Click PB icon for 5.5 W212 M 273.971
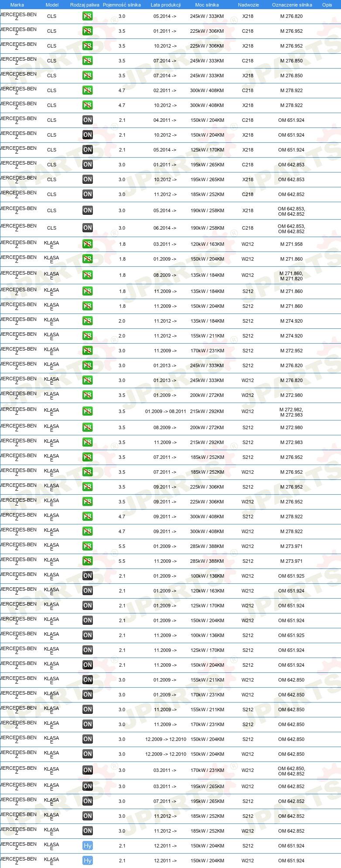The image size is (341, 868). (87, 546)
